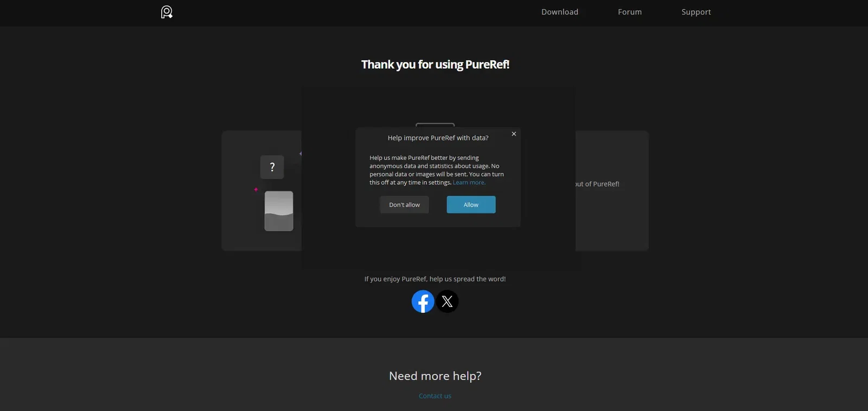Screen dimensions: 868x411
Task: Open the Contact us link
Action: [x=435, y=396]
